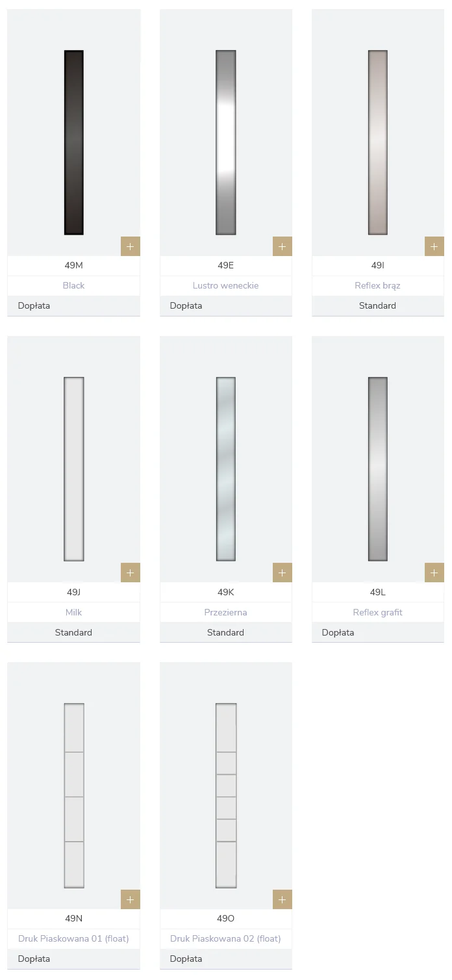Click the plus icon on 49M Black
Screen dimensions: 452x980
click(131, 246)
